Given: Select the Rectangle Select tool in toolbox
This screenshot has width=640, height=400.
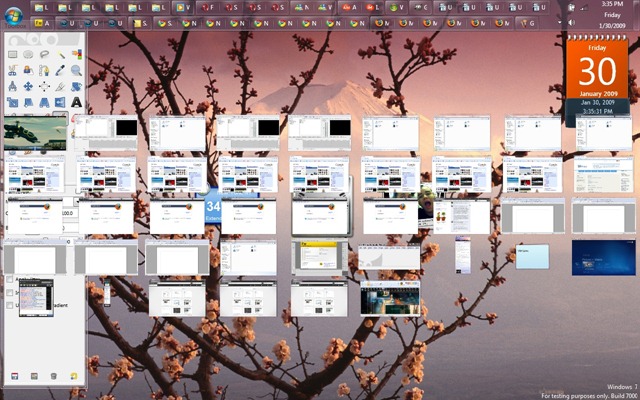Looking at the screenshot, I should coord(13,54).
